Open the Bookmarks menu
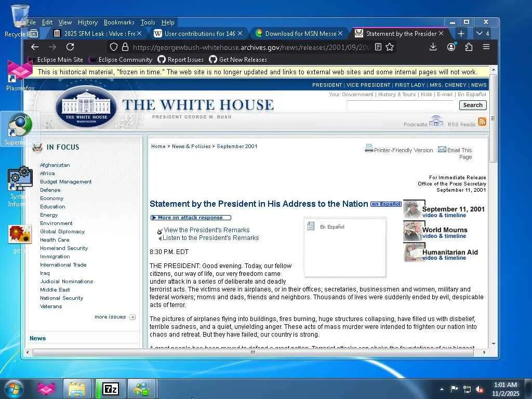532x399 pixels. pos(119,22)
